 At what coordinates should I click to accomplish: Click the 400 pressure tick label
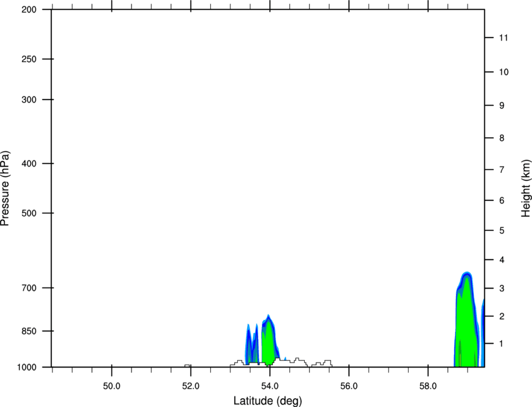click(x=29, y=163)
